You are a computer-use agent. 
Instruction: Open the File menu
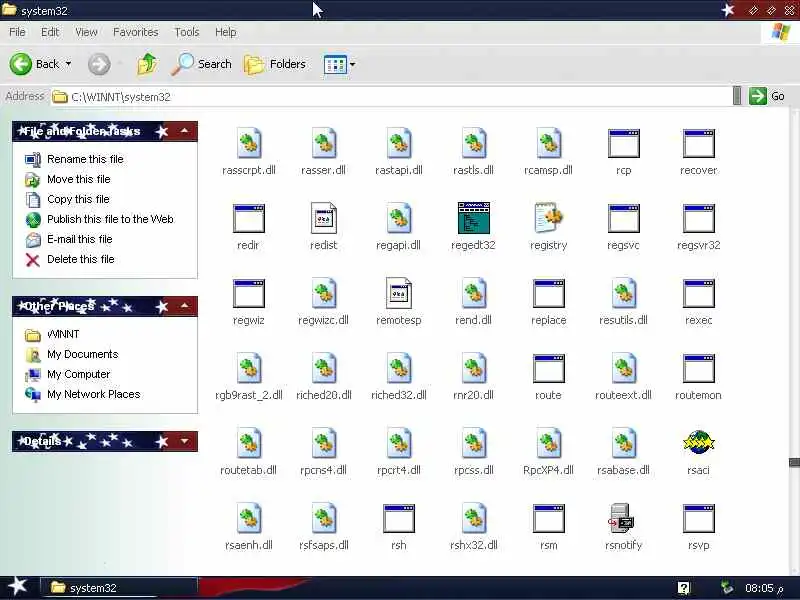click(17, 32)
